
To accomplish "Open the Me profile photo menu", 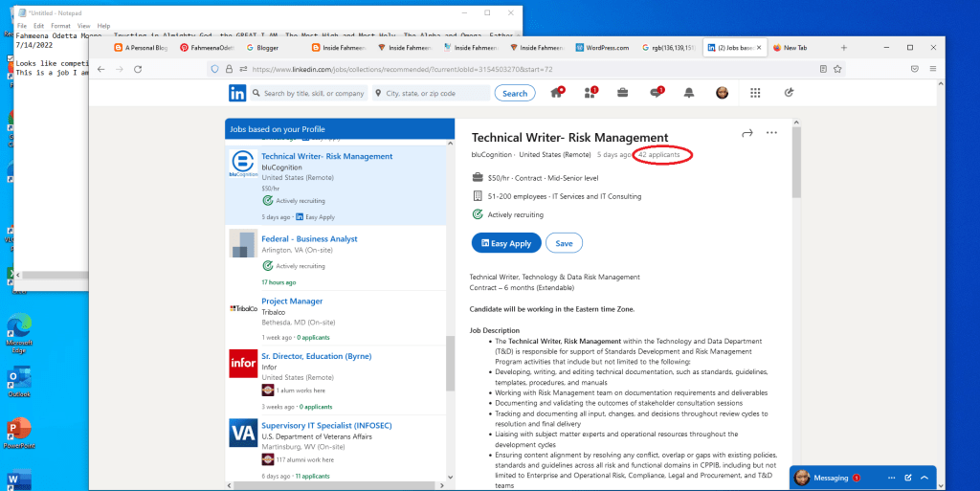I will click(x=723, y=93).
